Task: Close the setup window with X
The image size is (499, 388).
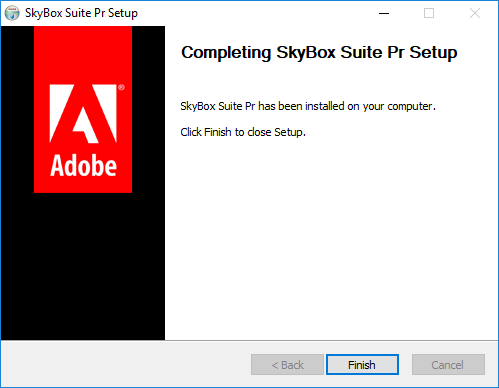Action: [x=475, y=13]
